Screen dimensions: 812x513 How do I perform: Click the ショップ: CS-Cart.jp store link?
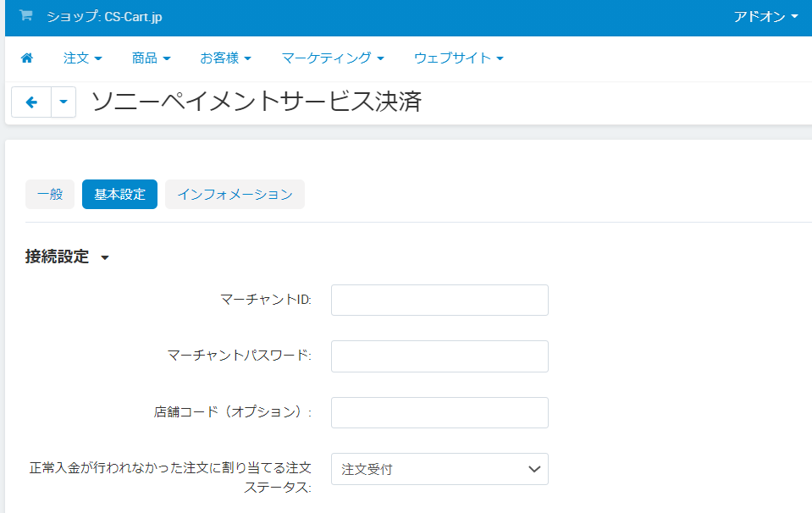coord(104,17)
